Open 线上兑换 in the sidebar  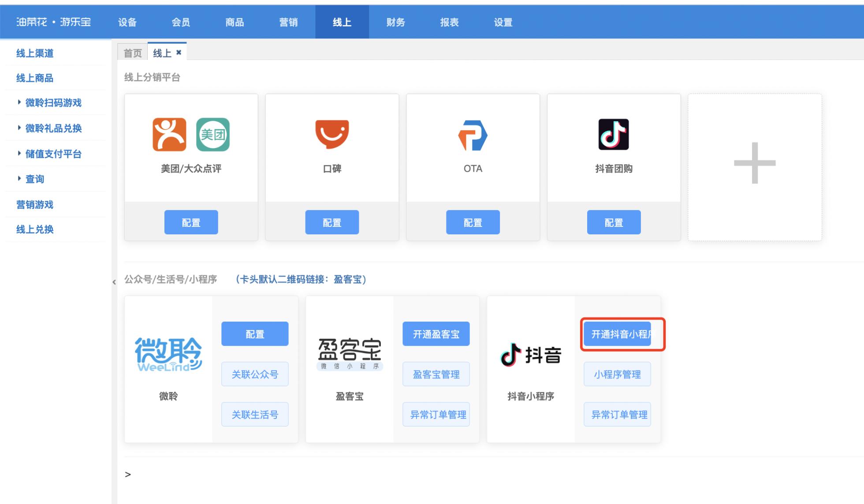[x=35, y=229]
